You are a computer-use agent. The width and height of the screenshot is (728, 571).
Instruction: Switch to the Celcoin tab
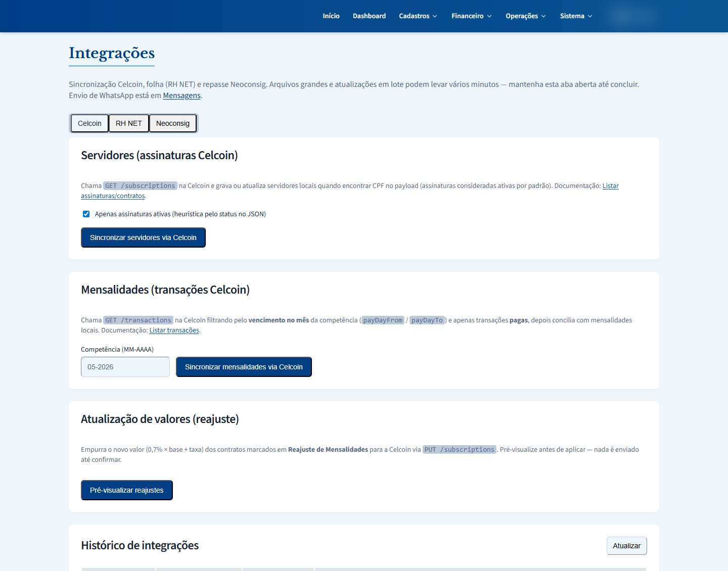89,123
